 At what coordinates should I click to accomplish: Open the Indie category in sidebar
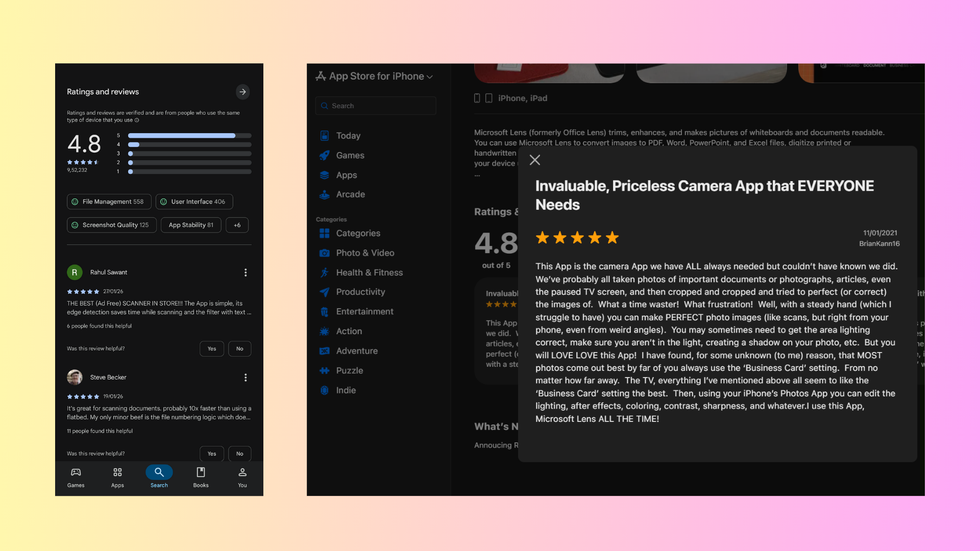click(346, 390)
